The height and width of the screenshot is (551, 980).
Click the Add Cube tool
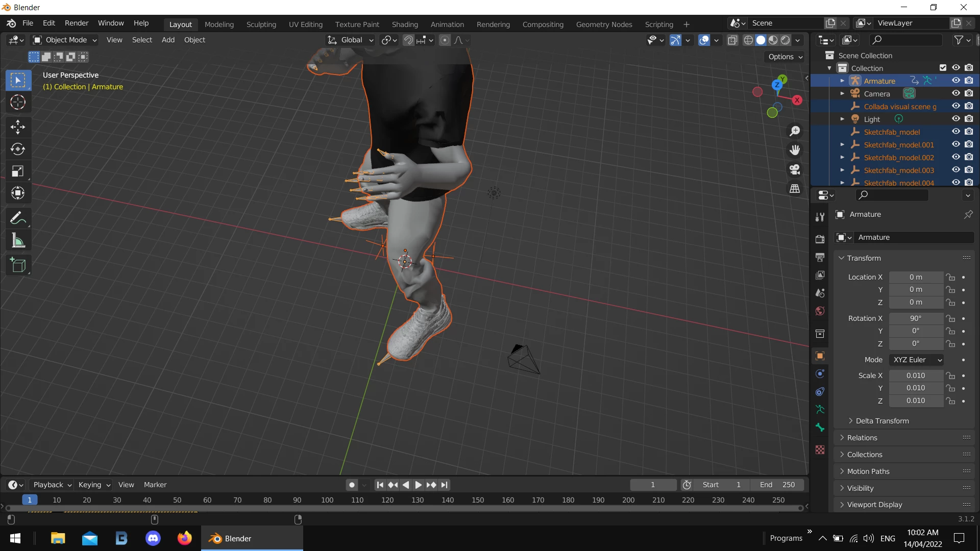[x=18, y=265]
